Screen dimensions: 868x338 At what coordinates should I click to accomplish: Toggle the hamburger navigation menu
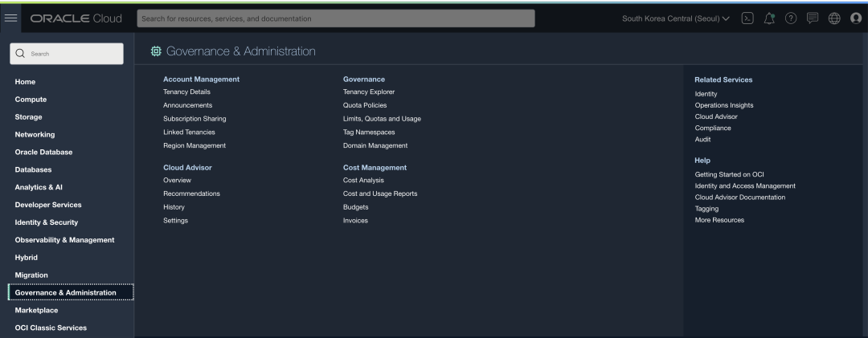click(x=10, y=18)
